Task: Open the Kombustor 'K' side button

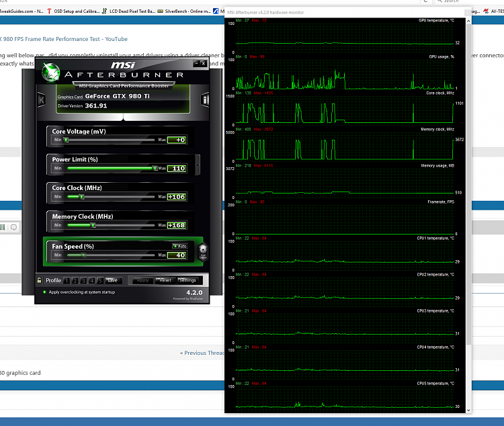Action: (42, 100)
